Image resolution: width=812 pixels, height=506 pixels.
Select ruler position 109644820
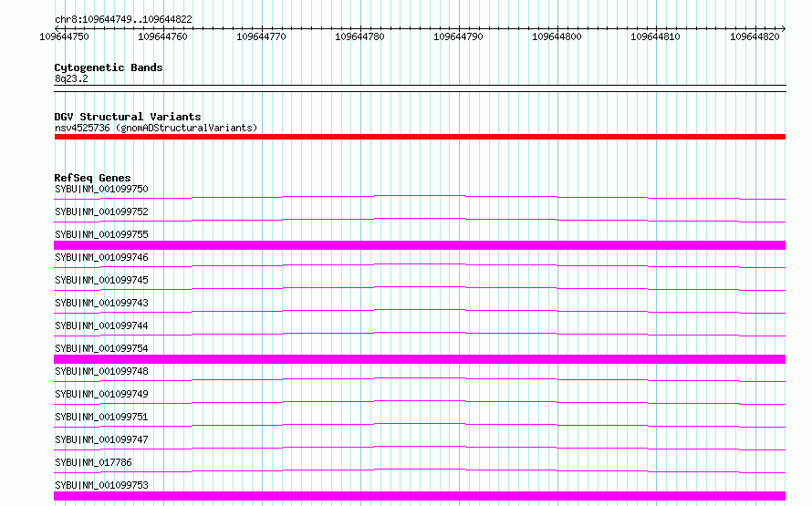(x=755, y=36)
